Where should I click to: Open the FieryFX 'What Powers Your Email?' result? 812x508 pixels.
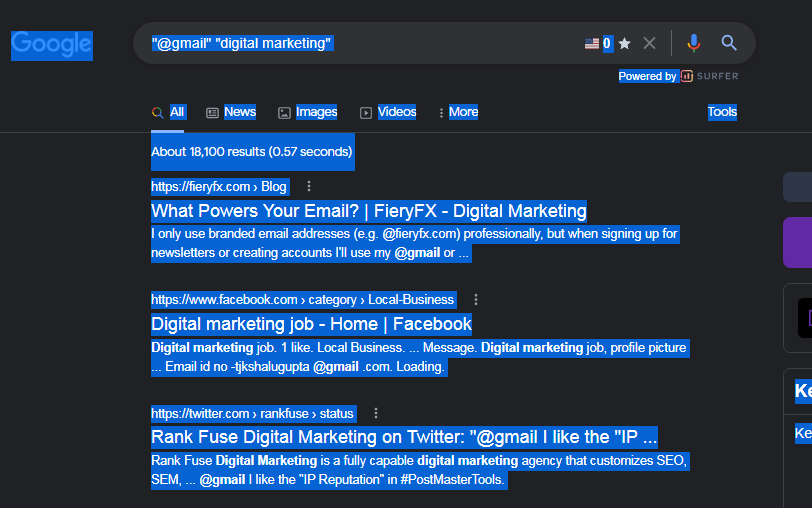(368, 211)
